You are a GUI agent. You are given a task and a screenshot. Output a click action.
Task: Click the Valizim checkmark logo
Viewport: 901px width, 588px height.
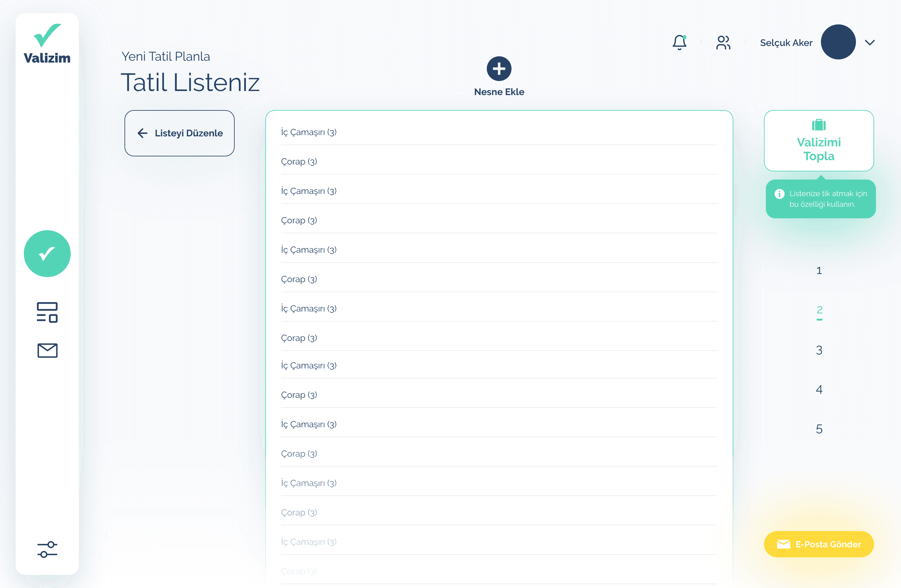point(47,35)
